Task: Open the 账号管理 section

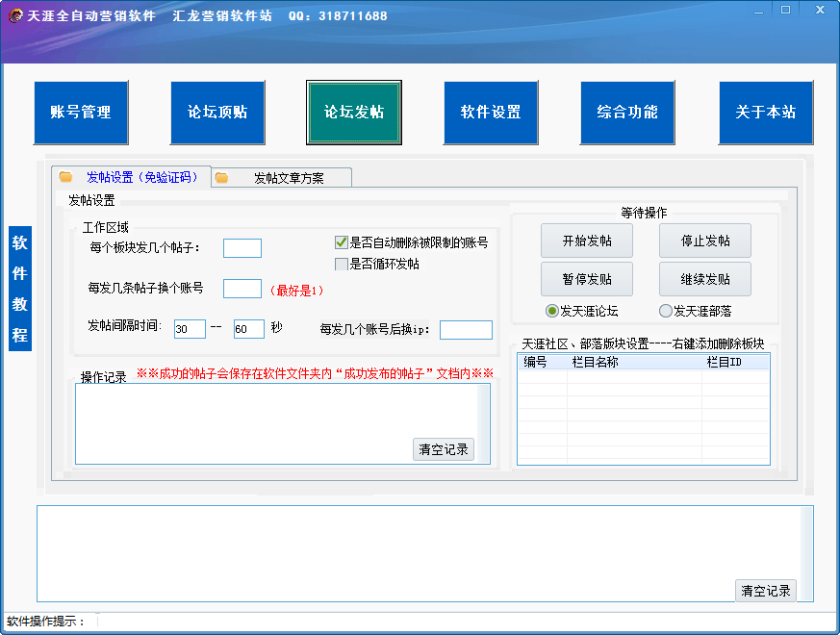Action: coord(81,113)
